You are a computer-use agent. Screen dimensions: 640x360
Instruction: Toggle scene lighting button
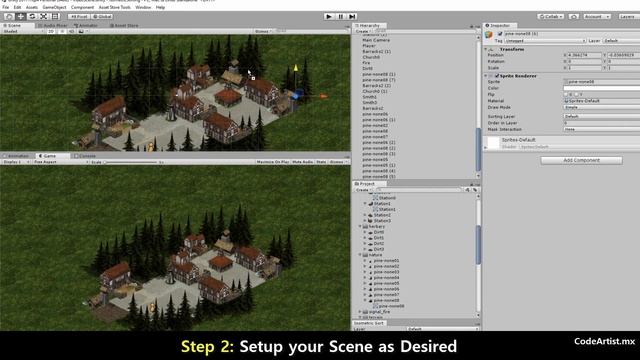click(x=62, y=31)
